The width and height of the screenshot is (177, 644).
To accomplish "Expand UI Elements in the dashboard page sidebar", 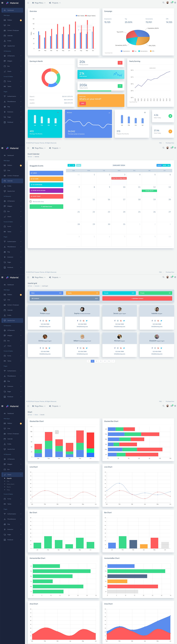I will tap(13, 56).
